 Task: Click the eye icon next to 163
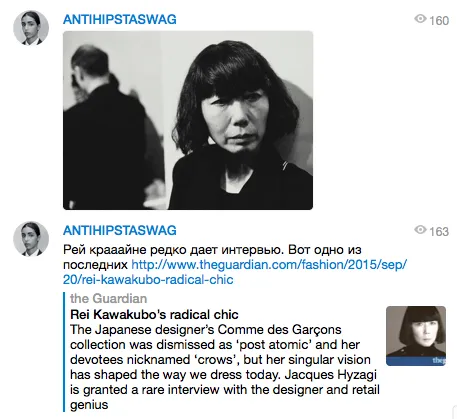point(420,230)
